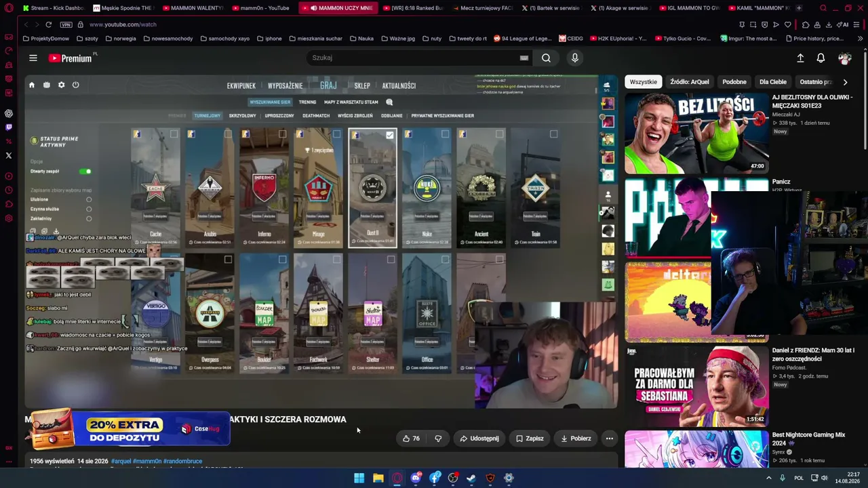Click the YouTube search magnifier button
Screen dimensions: 868x488
coord(546,58)
